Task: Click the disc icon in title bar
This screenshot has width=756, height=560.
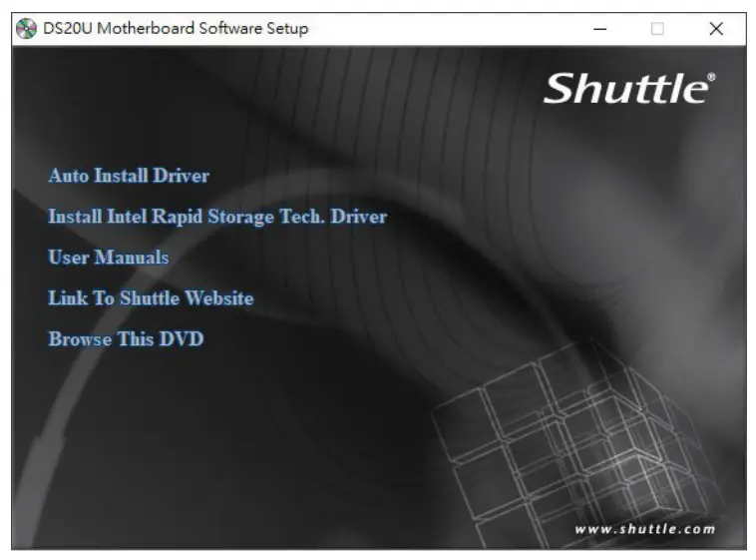Action: click(26, 29)
